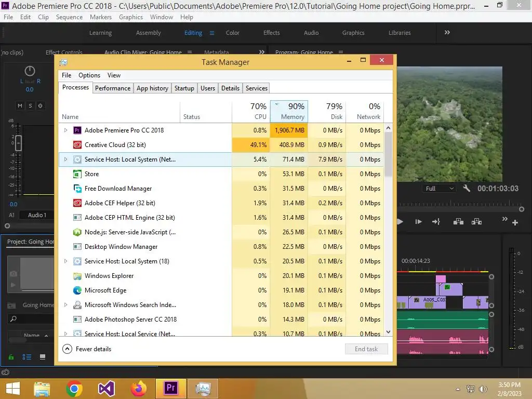Expand the Adobe Premiere Pro CC 2018 process

[66, 130]
